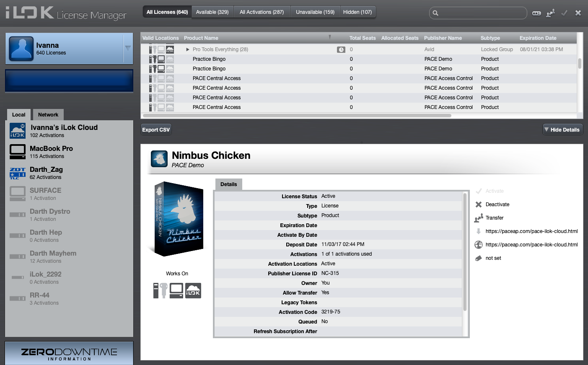Click the search magnifier icon
The image size is (588, 365).
pos(435,13)
